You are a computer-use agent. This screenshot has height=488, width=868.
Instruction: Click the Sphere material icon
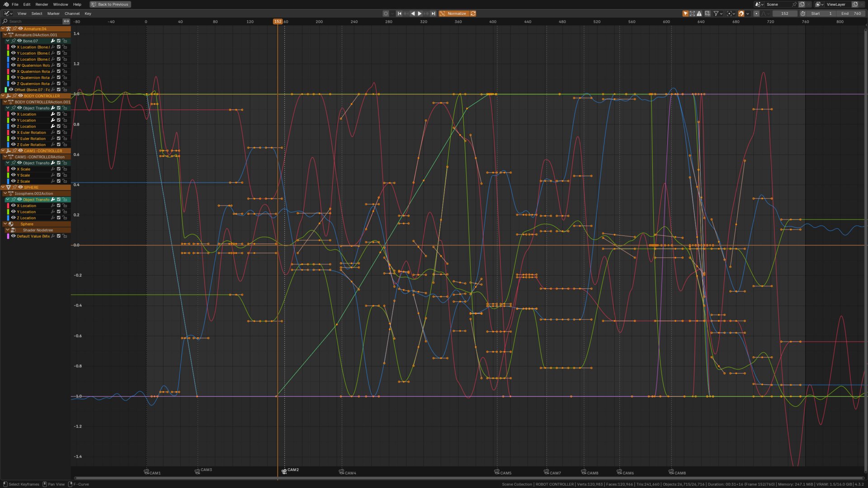(11, 224)
